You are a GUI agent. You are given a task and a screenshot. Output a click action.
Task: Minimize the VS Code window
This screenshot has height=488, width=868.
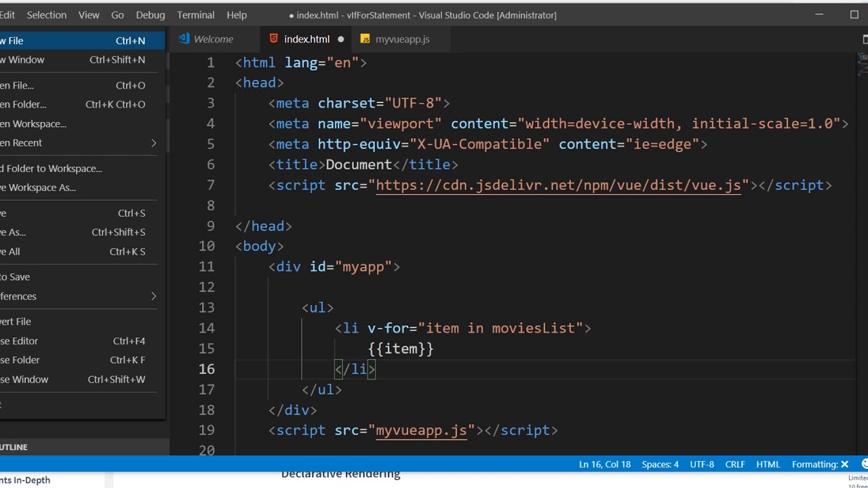(x=820, y=14)
